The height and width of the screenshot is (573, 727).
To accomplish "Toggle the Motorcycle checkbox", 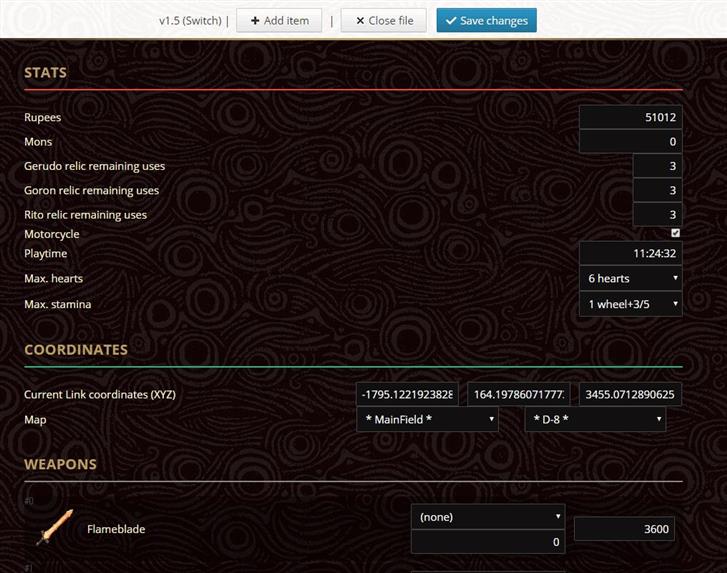I will pos(675,234).
